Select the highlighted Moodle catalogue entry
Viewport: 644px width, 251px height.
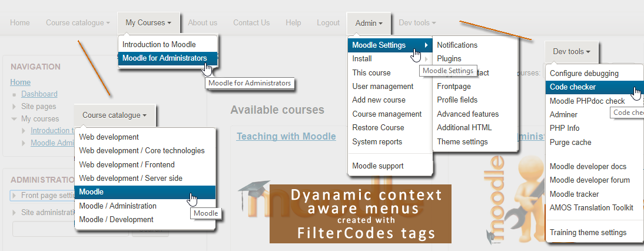[x=145, y=192]
